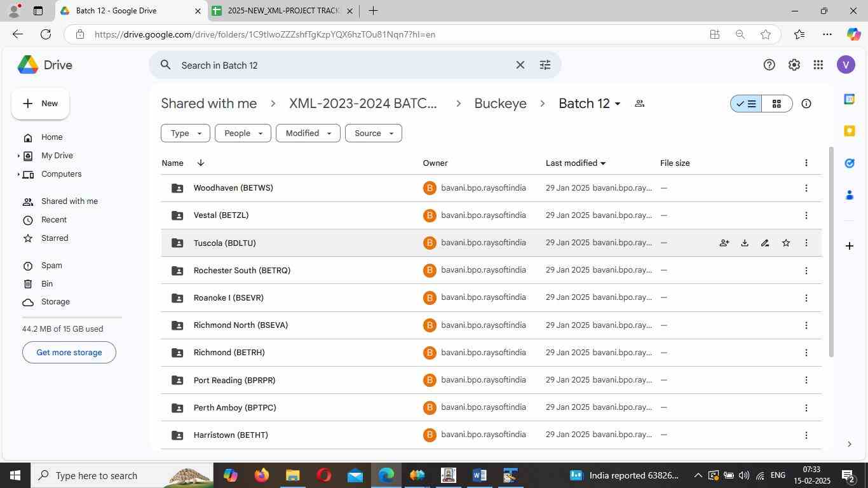This screenshot has height=488, width=868.
Task: Open Drive support help icon
Action: click(x=769, y=65)
